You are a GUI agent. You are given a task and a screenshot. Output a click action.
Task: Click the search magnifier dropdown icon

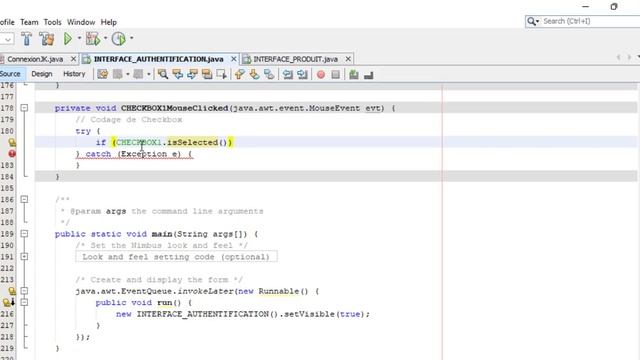(x=533, y=21)
